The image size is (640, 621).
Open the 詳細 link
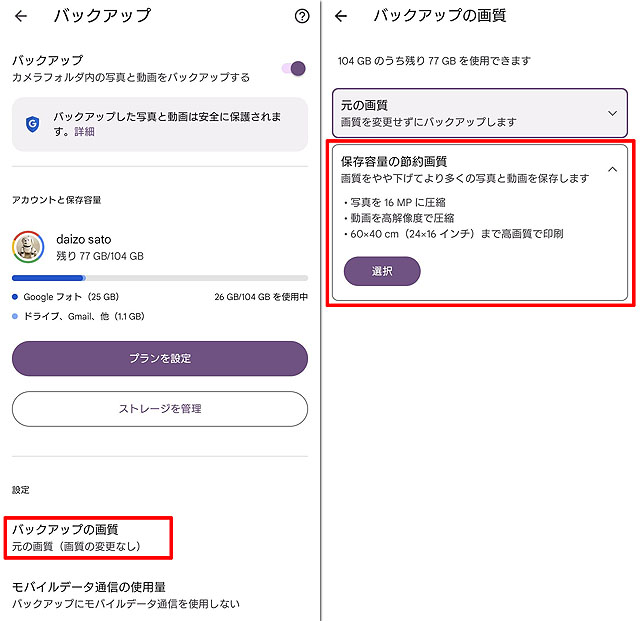point(84,131)
